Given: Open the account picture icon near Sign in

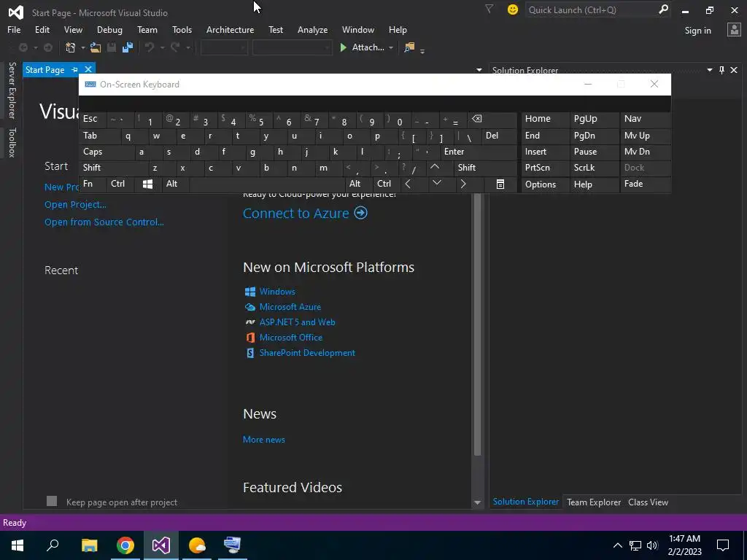Looking at the screenshot, I should pyautogui.click(x=734, y=29).
